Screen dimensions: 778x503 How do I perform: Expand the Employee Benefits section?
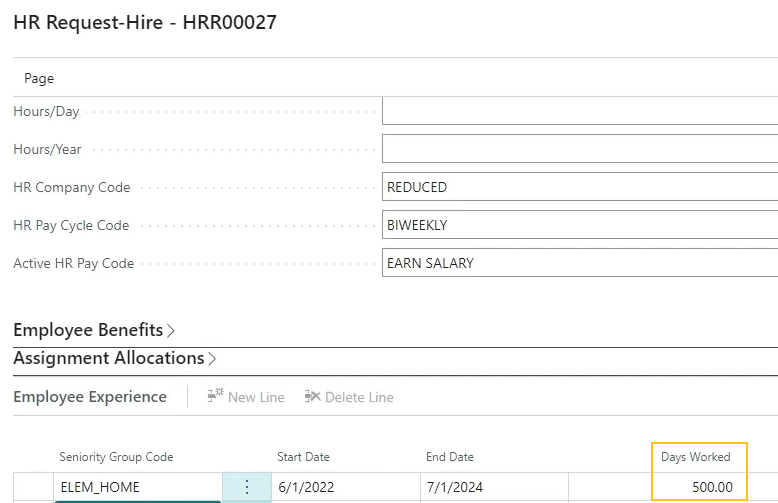[94, 330]
